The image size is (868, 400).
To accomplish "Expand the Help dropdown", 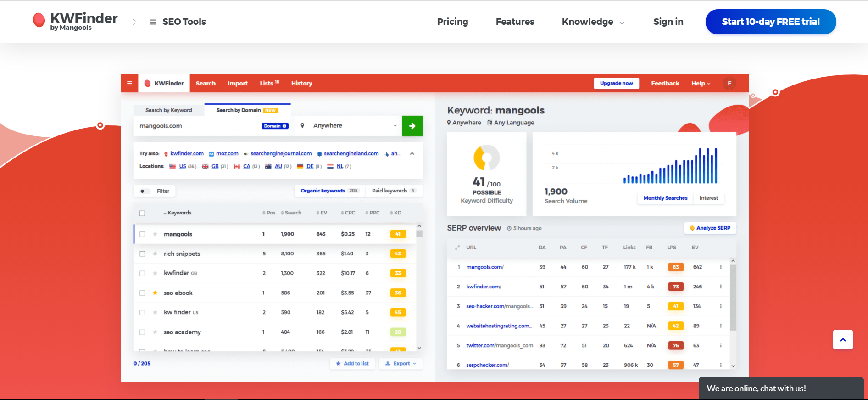I will click(x=701, y=83).
